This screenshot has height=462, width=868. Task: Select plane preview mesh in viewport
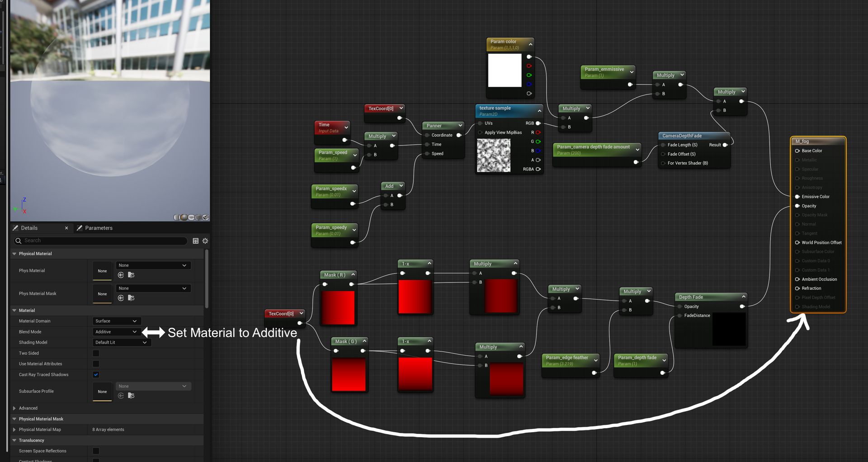click(x=191, y=217)
